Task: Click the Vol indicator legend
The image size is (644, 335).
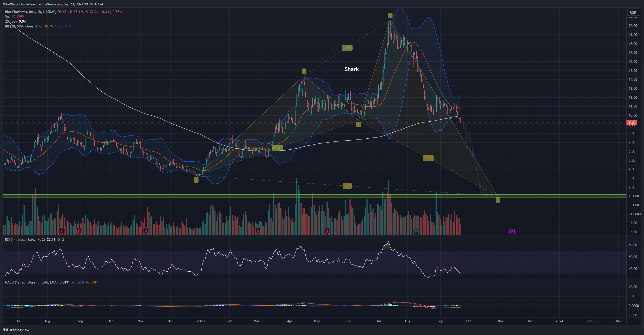Action: click(x=7, y=17)
